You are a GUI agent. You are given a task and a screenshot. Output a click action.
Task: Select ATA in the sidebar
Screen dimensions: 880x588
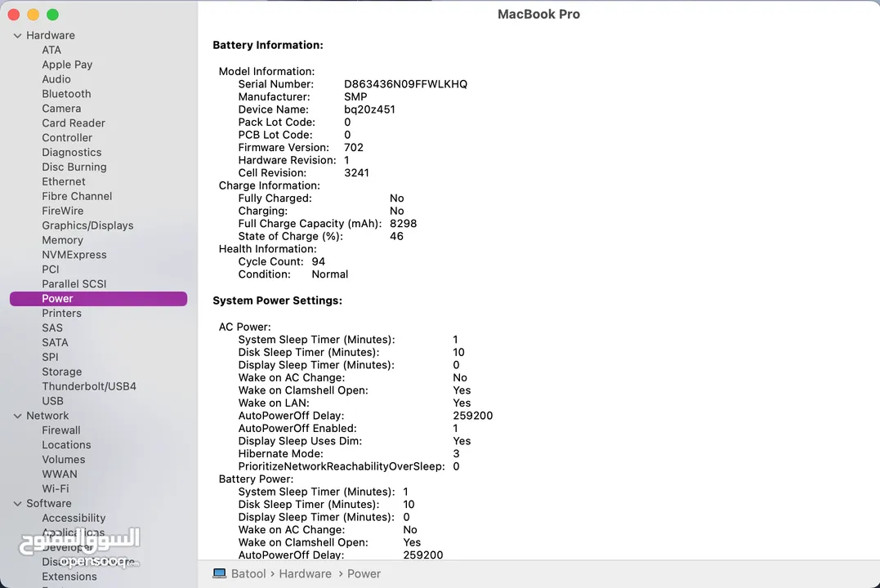click(51, 50)
